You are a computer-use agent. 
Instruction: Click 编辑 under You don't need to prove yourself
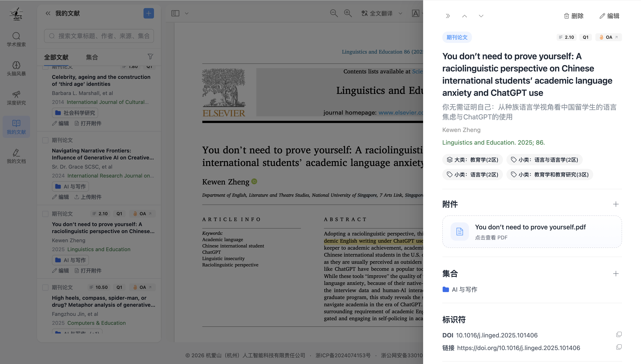[60, 271]
